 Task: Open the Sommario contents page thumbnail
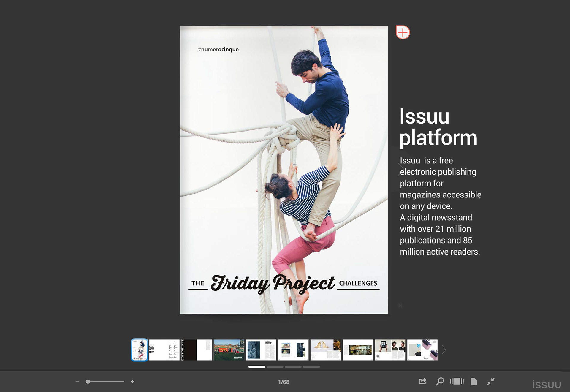point(164,350)
